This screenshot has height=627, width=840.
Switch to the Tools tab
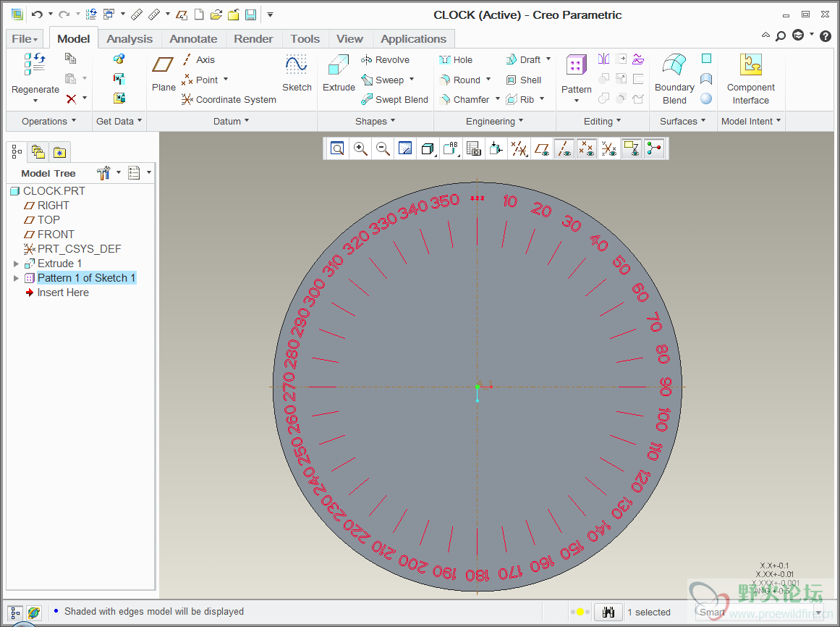click(x=305, y=38)
